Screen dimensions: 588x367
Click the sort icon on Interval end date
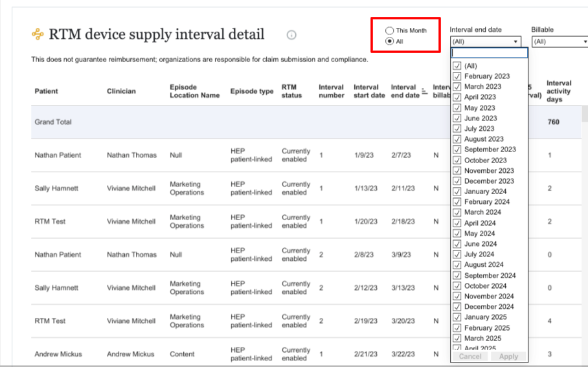425,91
